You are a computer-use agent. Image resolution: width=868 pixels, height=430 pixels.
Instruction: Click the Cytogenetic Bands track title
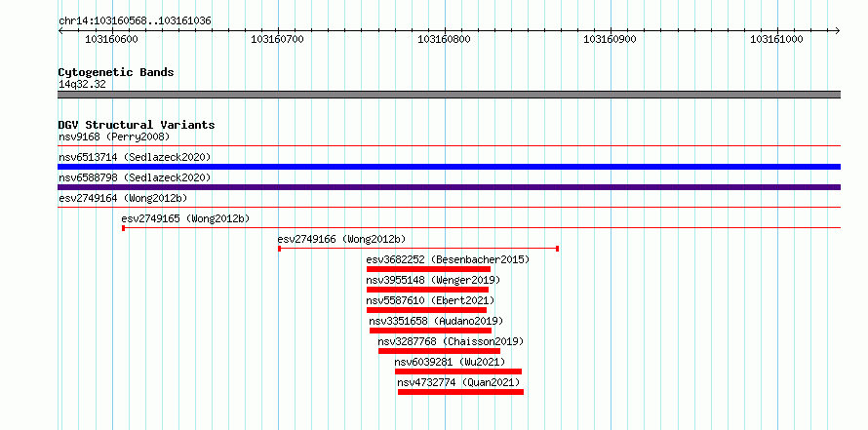pos(116,72)
